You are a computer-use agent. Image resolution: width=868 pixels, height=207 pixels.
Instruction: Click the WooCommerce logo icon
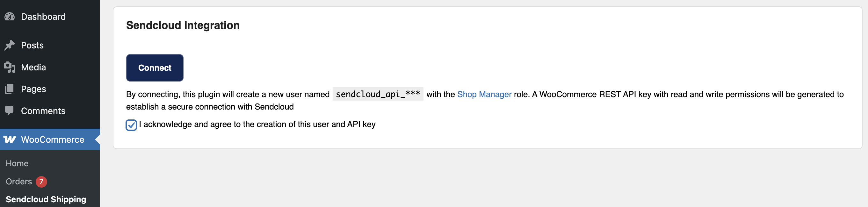coord(10,139)
